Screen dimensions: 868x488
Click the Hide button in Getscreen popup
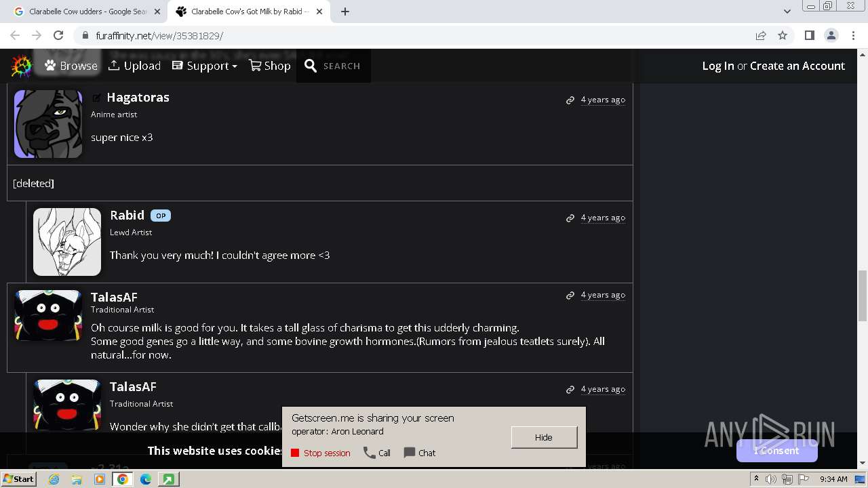(544, 437)
